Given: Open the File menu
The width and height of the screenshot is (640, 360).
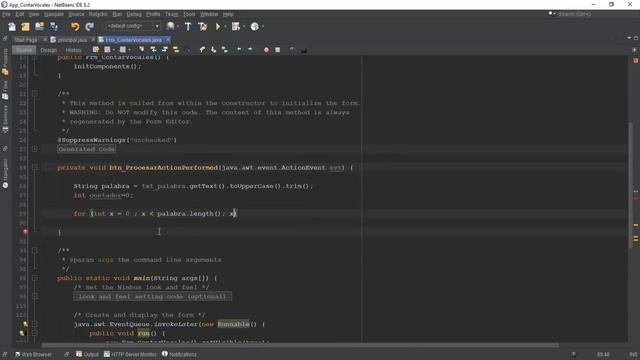Looking at the screenshot, I should pos(6,14).
